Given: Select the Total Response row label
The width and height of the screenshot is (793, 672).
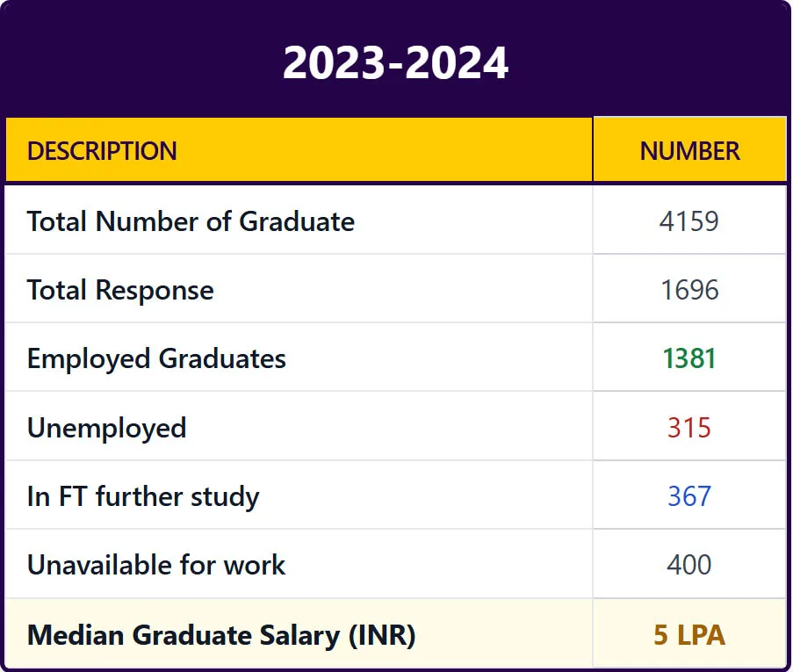Looking at the screenshot, I should coord(120,290).
